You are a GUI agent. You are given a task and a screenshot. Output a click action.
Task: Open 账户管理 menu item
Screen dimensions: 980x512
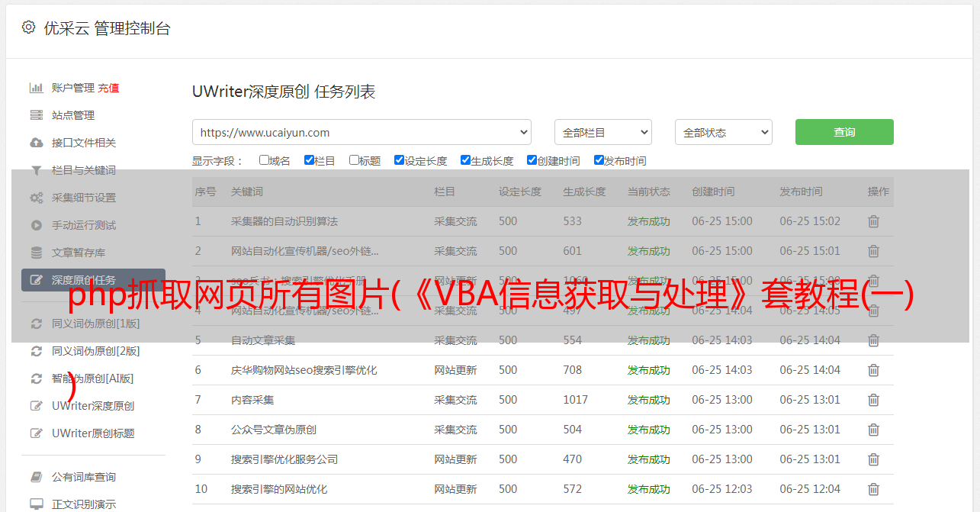pyautogui.click(x=73, y=88)
